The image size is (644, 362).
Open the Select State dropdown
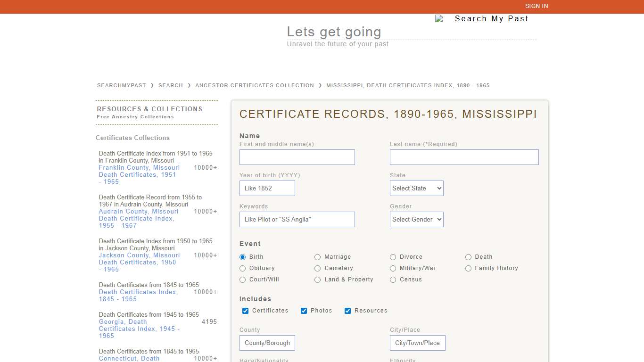416,188
